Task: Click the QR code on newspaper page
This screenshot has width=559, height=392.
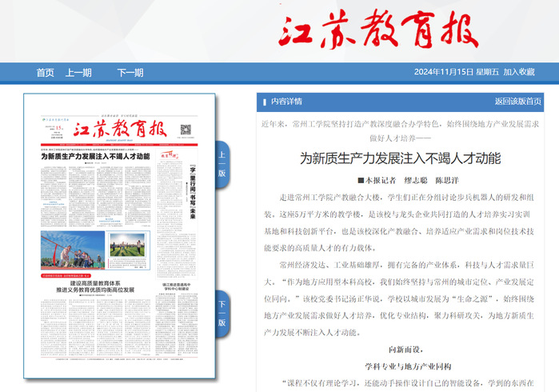Action: (x=186, y=130)
